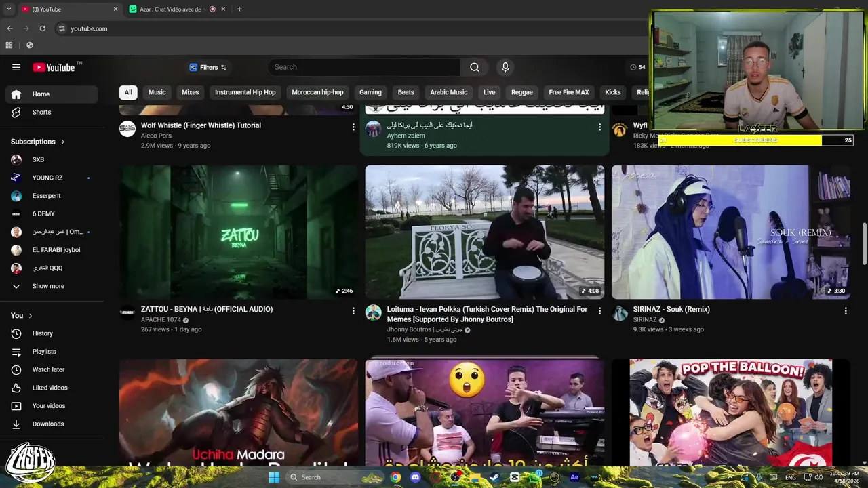Open Watch later list
The height and width of the screenshot is (488, 868).
coord(52,369)
